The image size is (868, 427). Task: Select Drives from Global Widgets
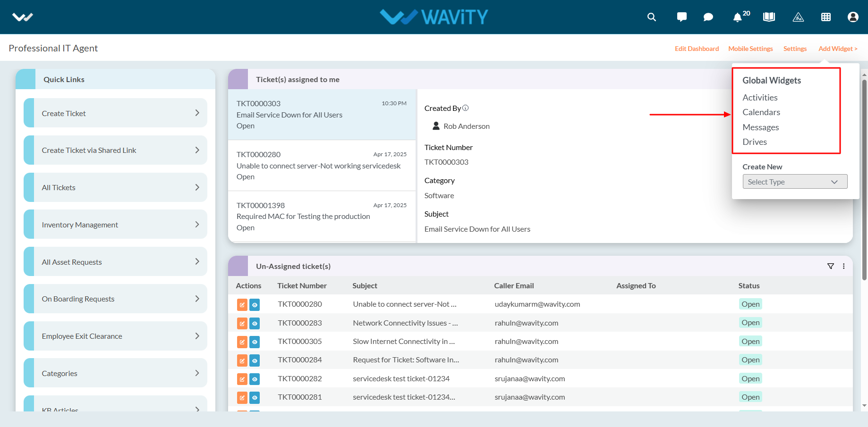(755, 142)
